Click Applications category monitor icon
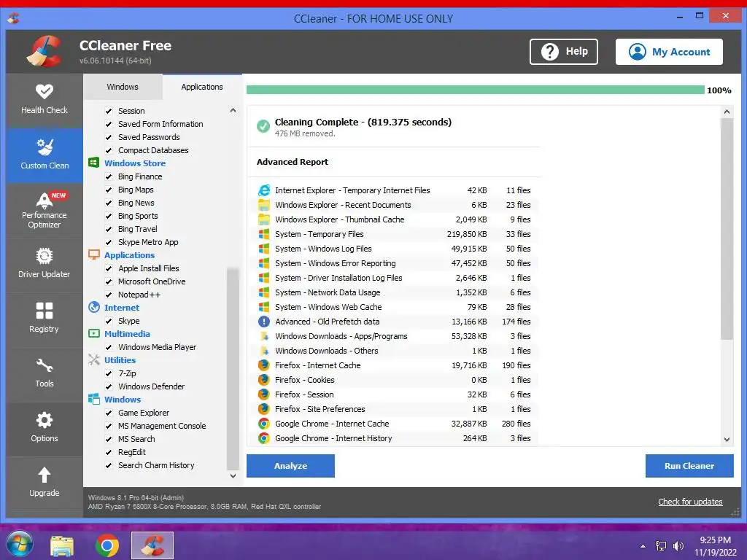Image resolution: width=747 pixels, height=560 pixels. point(94,254)
